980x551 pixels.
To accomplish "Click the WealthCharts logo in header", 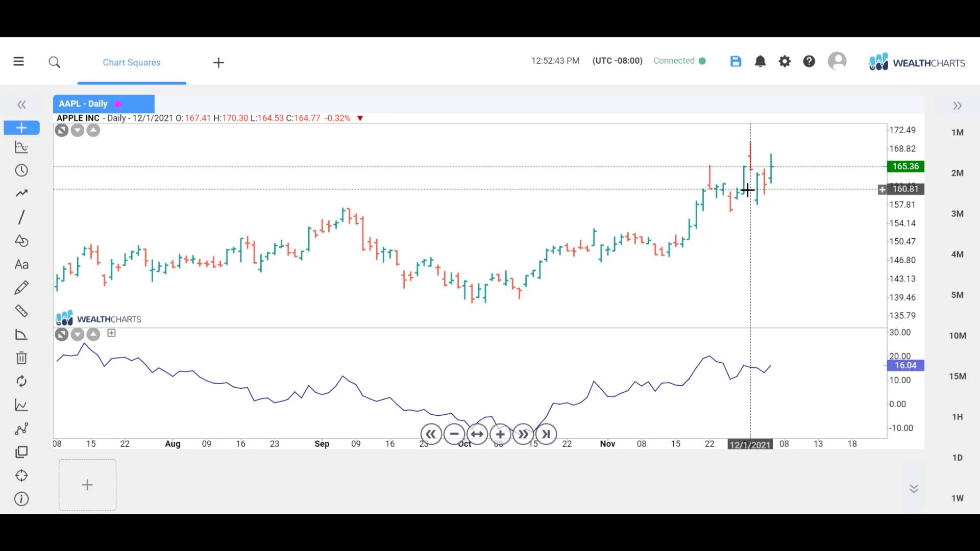I will (917, 62).
